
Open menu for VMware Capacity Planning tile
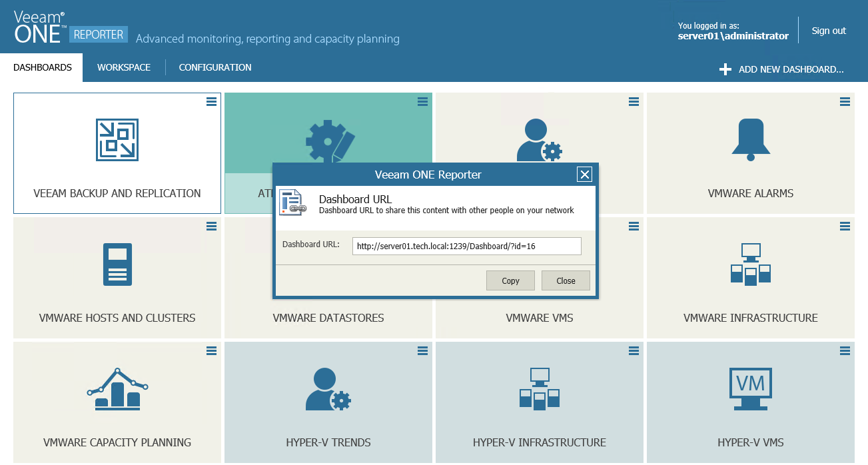pos(211,350)
